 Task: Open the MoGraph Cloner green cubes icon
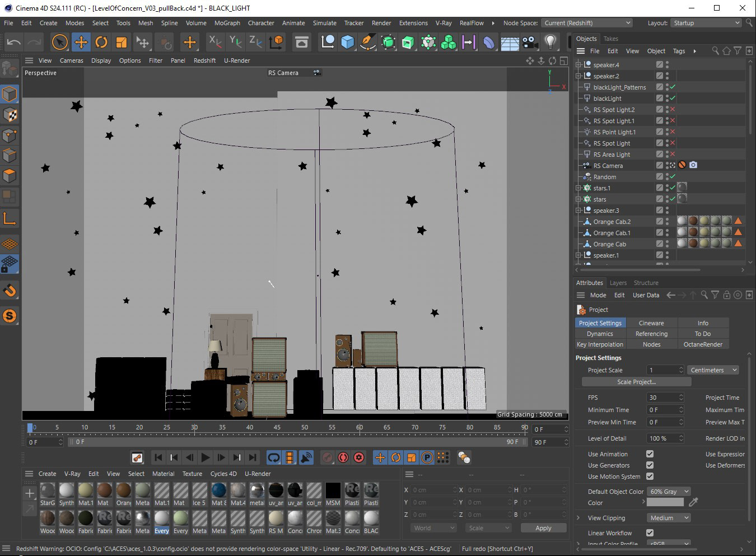point(449,42)
